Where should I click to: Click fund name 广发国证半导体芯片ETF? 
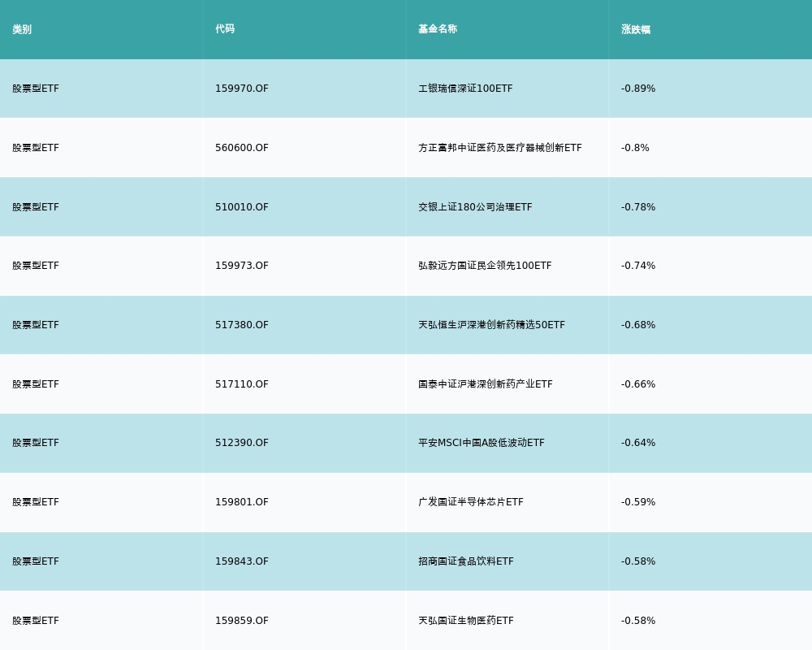tap(471, 502)
